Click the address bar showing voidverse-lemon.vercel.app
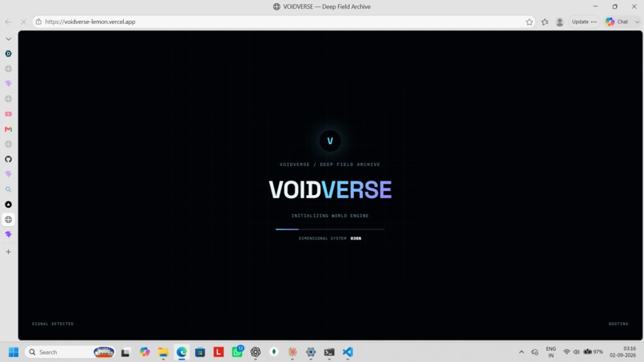644x362 pixels. [284, 22]
